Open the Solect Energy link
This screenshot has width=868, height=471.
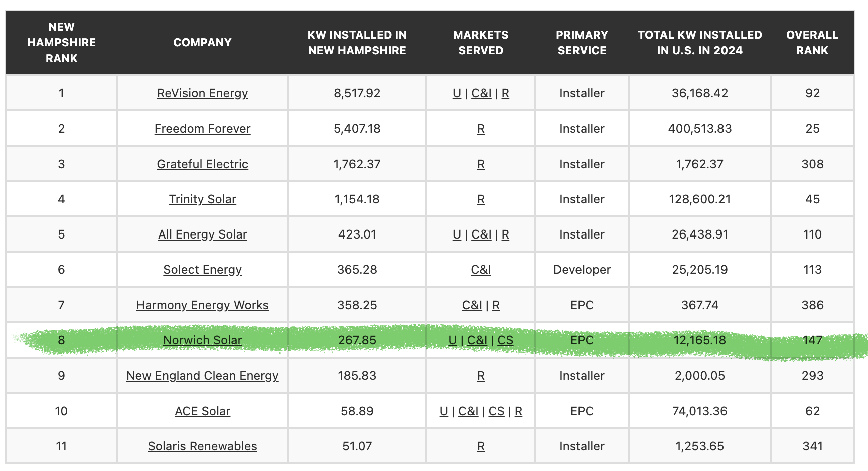[202, 270]
